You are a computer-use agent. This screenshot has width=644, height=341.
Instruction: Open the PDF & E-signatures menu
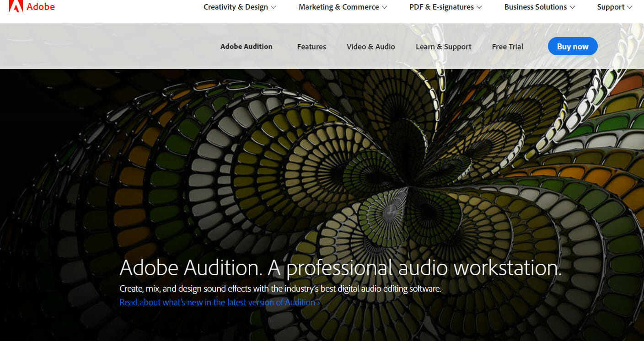(445, 7)
